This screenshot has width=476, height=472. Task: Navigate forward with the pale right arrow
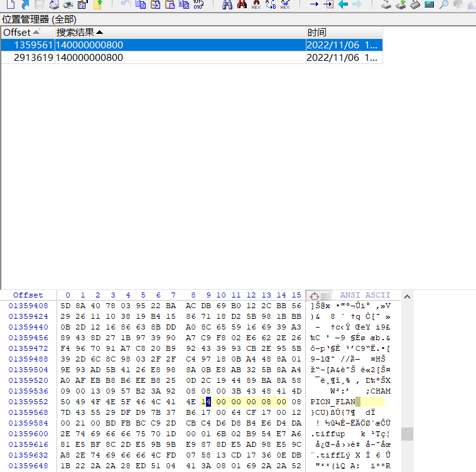click(x=357, y=4)
